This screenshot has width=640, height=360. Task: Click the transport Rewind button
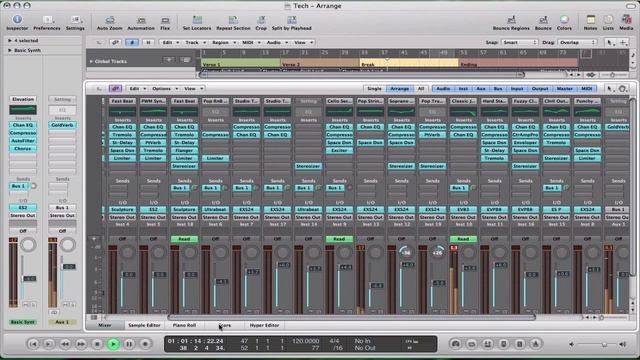[65, 344]
